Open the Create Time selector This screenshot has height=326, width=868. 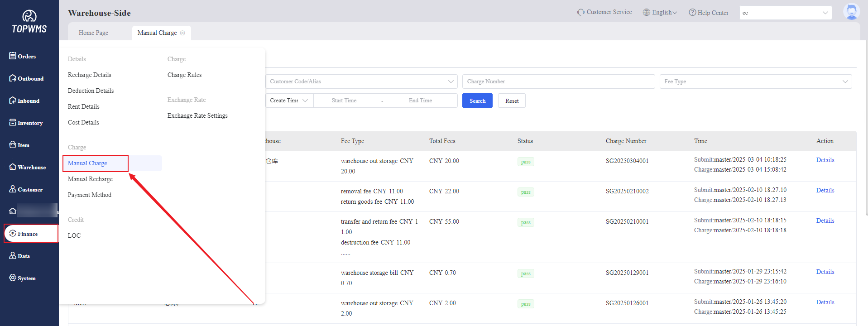click(288, 101)
